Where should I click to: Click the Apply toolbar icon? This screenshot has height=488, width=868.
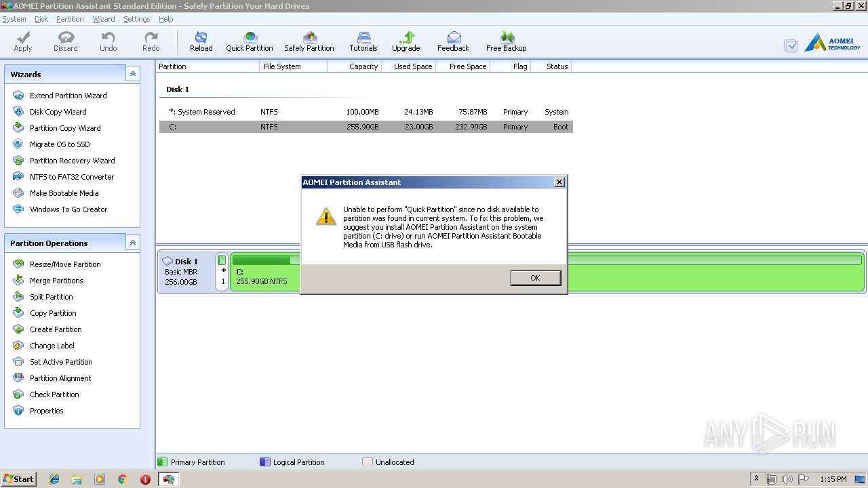pos(23,41)
